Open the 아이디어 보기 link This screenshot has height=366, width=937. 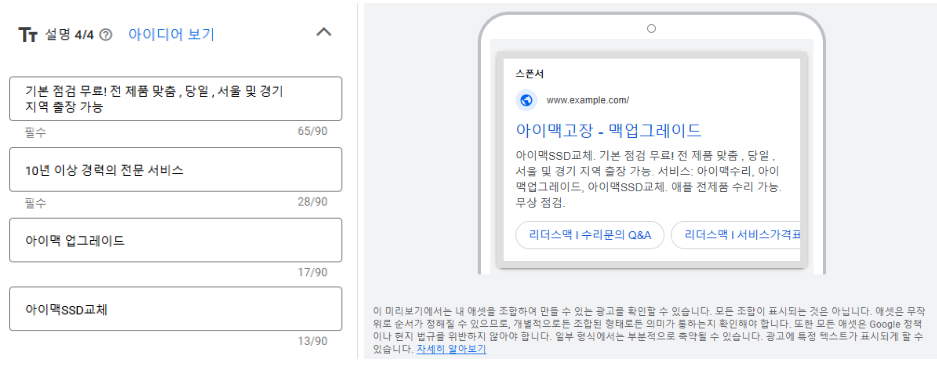point(171,35)
